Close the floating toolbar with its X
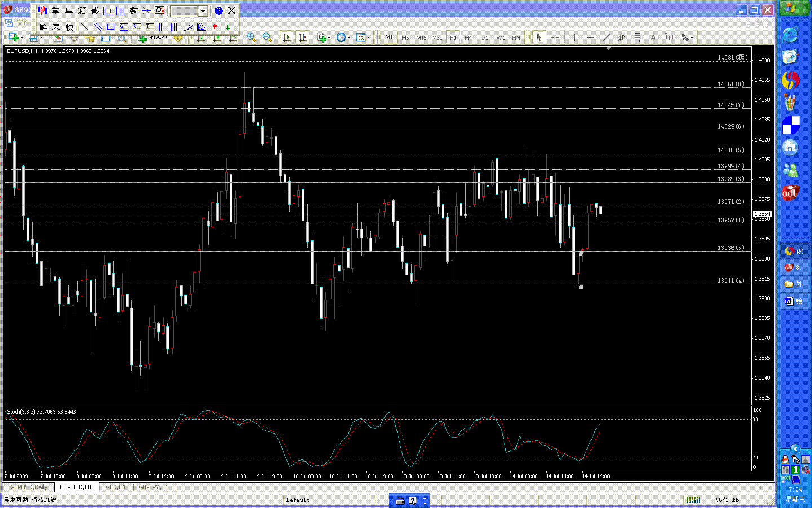 click(x=232, y=11)
